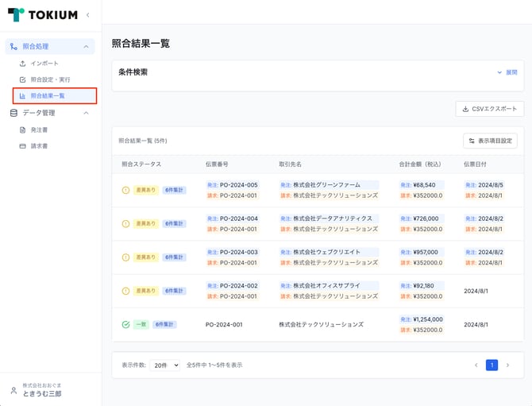
Task: Expand the 条件検索 panel via 展開
Action: pyautogui.click(x=507, y=72)
